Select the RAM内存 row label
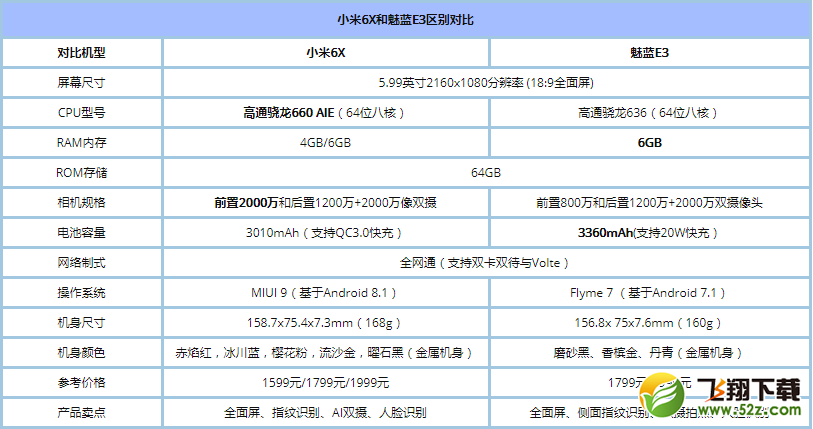 pyautogui.click(x=81, y=143)
